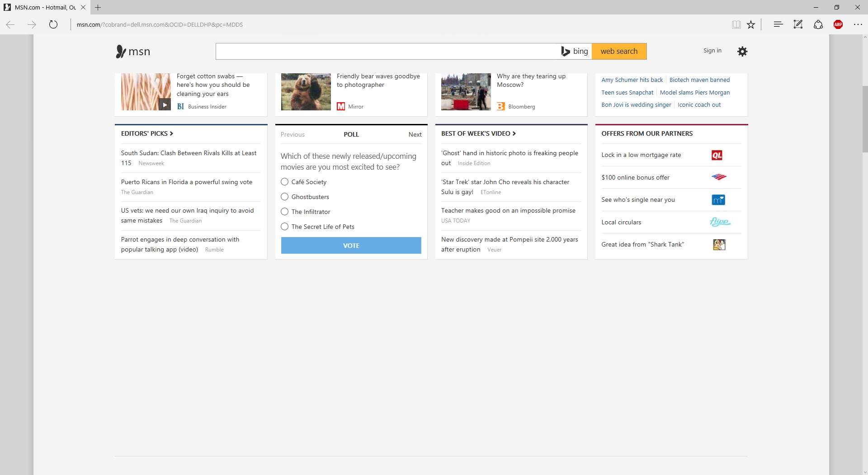
Task: Refresh the page with reload icon
Action: 53,25
